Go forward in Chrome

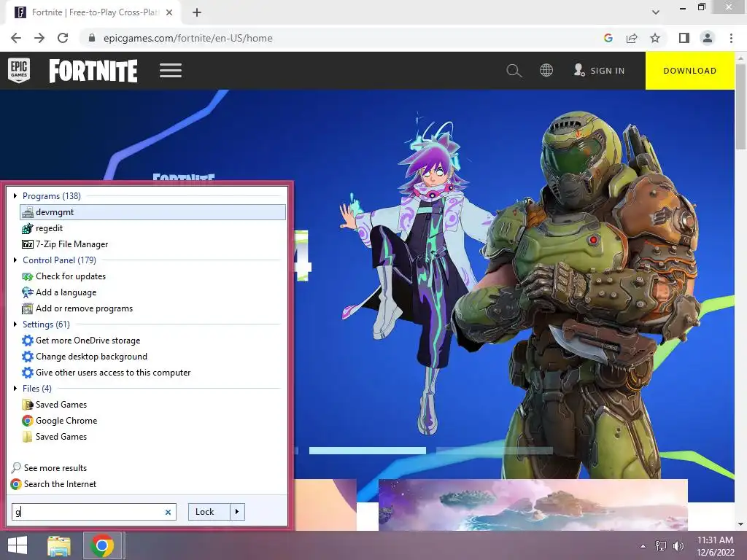point(39,38)
